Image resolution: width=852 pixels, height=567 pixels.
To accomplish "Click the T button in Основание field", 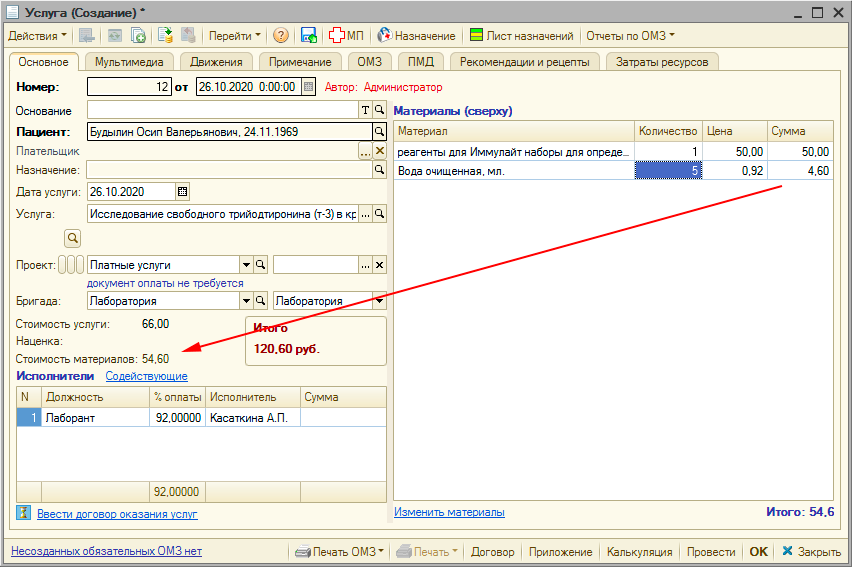I will coord(365,110).
